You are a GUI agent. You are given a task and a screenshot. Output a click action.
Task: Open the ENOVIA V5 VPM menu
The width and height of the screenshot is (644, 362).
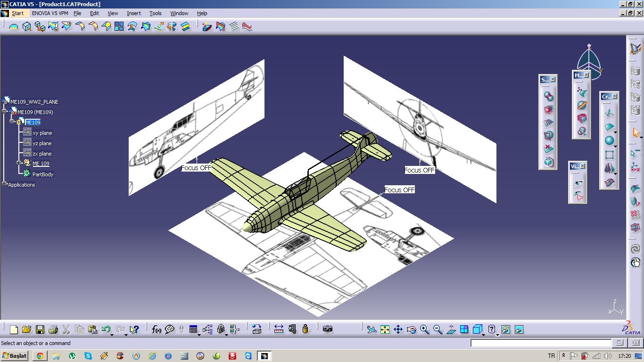(50, 13)
